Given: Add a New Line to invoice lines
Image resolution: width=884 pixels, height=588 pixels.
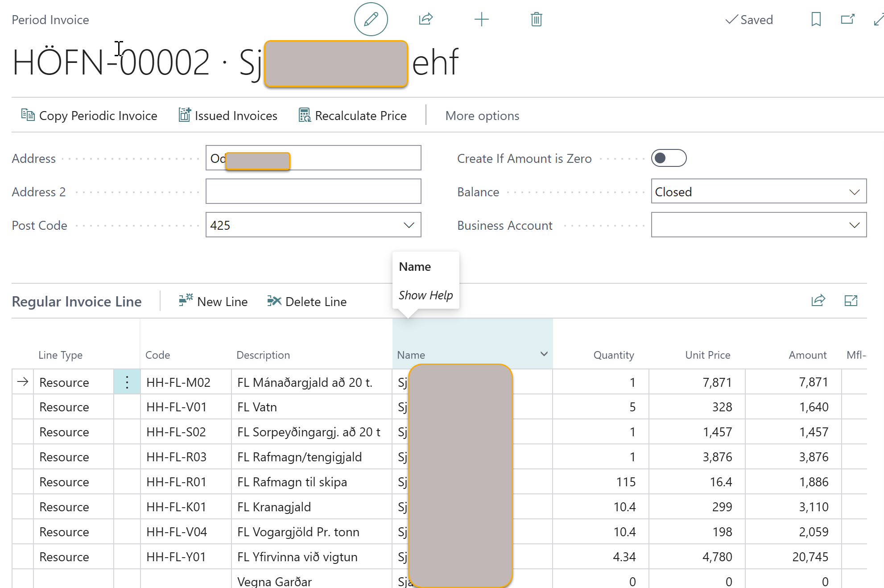Looking at the screenshot, I should (213, 302).
